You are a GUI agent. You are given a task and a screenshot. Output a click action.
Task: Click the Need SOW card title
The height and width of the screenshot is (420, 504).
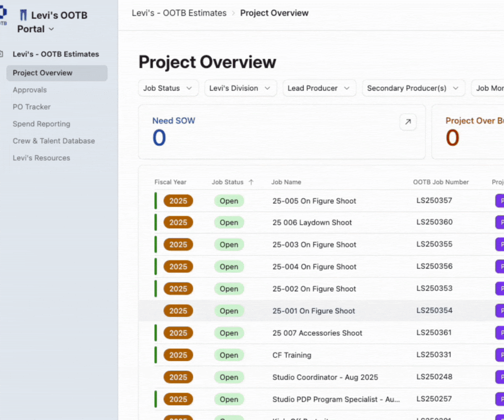pyautogui.click(x=173, y=121)
